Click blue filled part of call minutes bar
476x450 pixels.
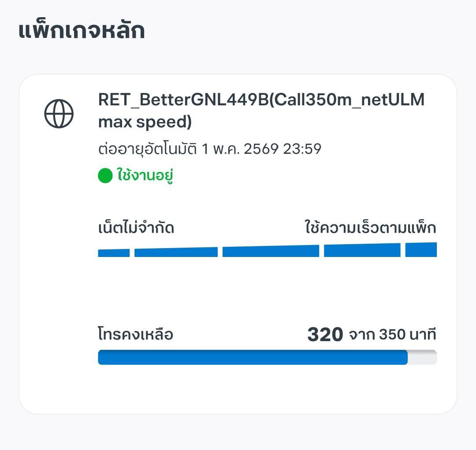click(253, 357)
